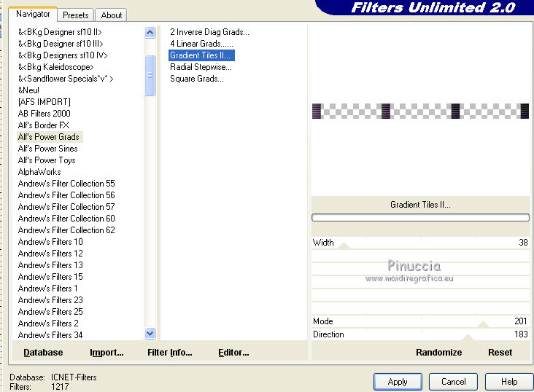Select Andrew's Filter Collection 56
Viewport: 534px width, 392px height.
pos(66,195)
